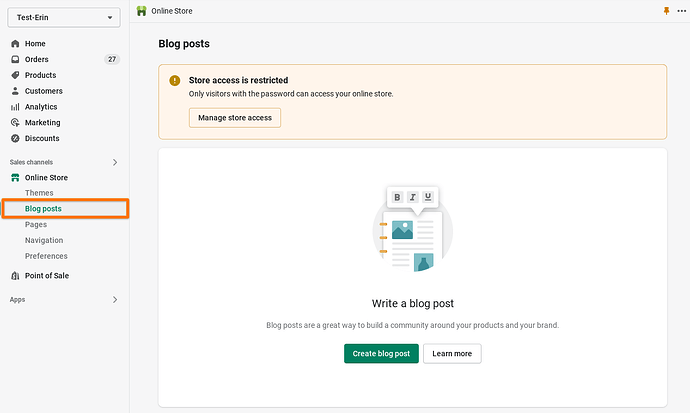Click the Marketing megaphone icon
690x413 pixels.
pyautogui.click(x=15, y=123)
